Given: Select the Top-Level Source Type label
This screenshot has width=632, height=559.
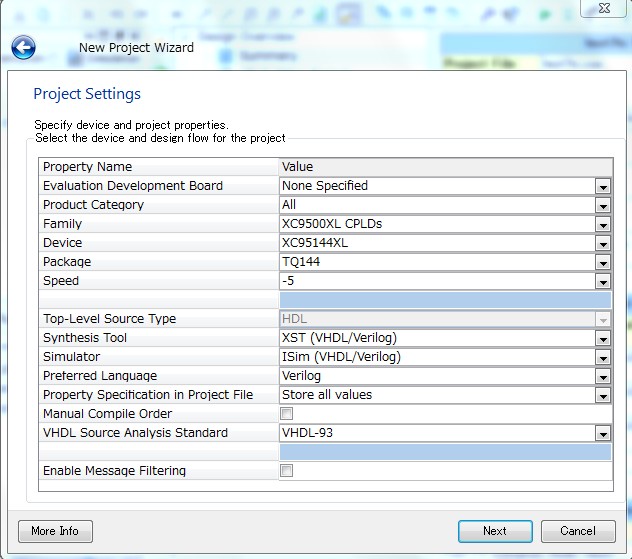Looking at the screenshot, I should 109,319.
